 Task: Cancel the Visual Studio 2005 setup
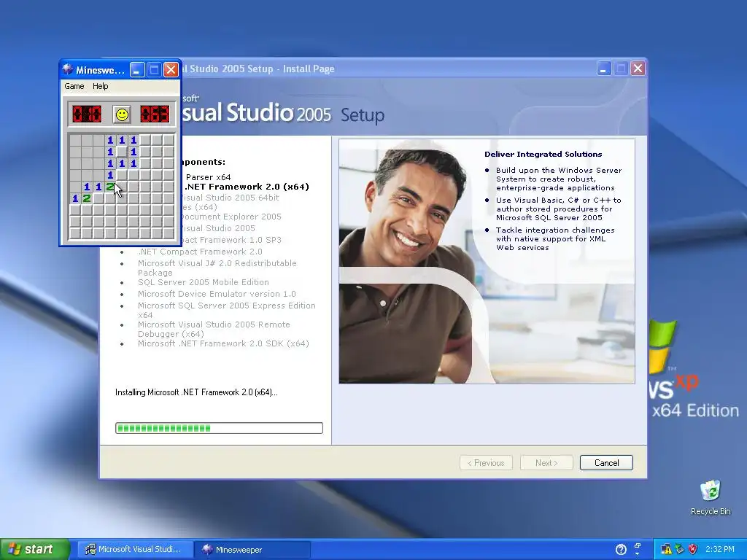(606, 463)
